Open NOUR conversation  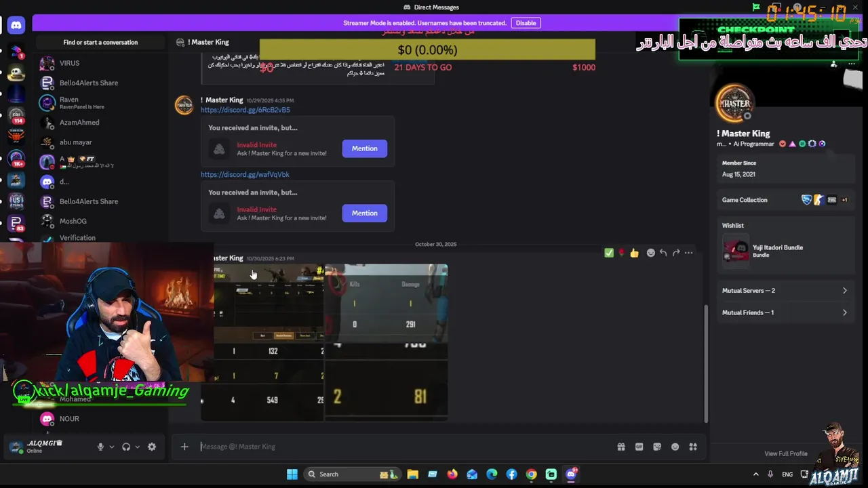tap(99, 419)
